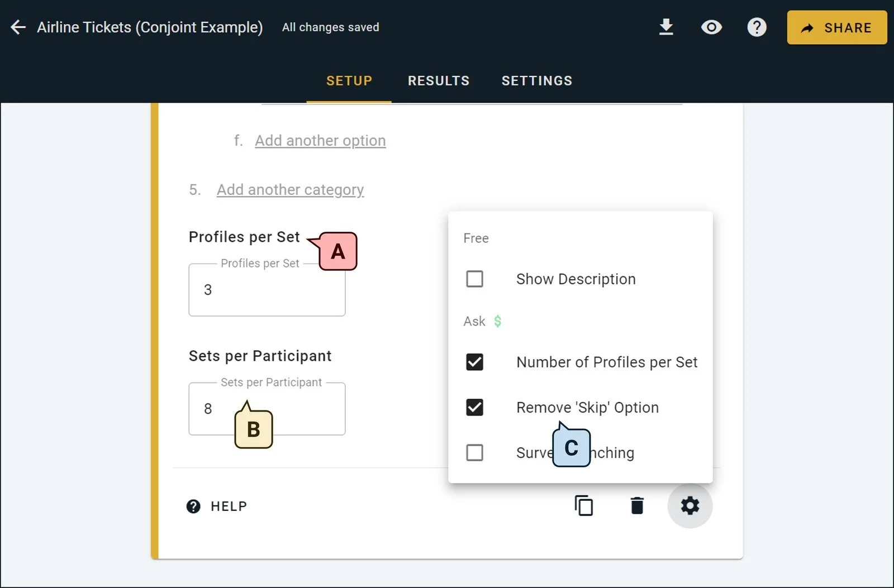Select the SETUP tab

(349, 81)
